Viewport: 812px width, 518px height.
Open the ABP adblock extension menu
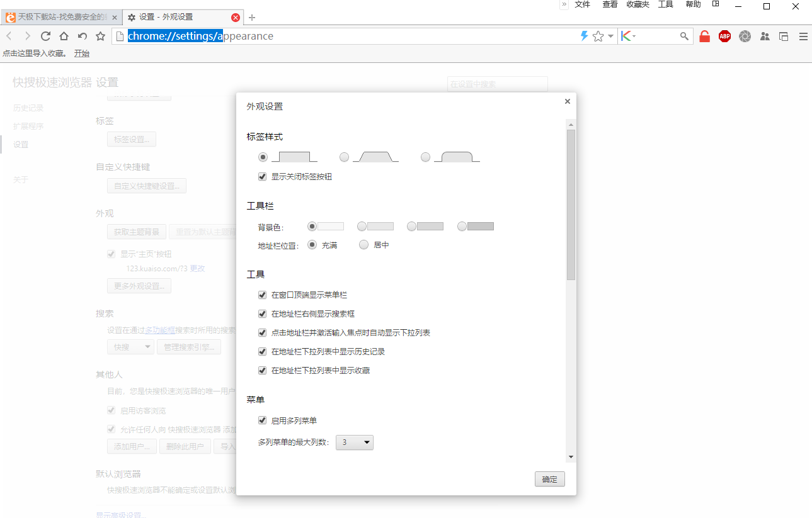click(x=724, y=36)
